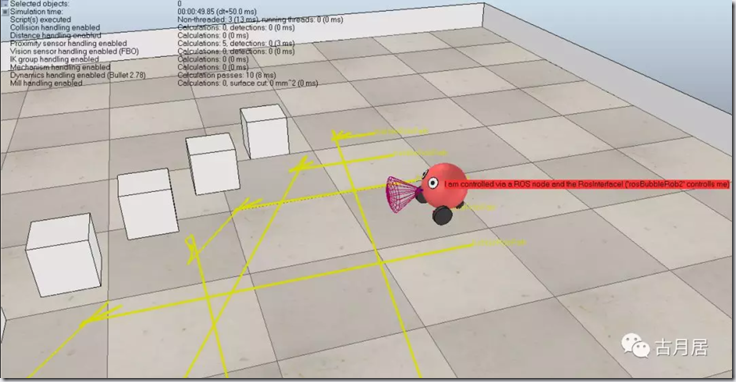This screenshot has height=382, width=736.
Task: Click the yellow arrowhead nearest the farthest cube
Action: tap(340, 136)
